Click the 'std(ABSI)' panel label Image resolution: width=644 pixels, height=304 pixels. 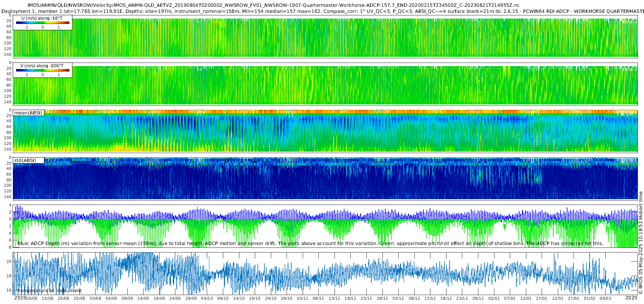point(25,161)
